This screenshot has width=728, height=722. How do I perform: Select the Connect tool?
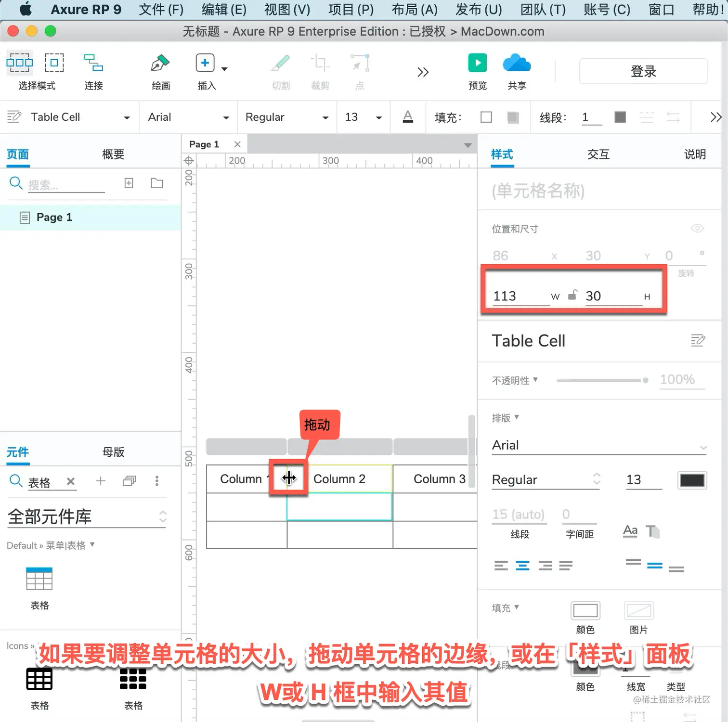[x=93, y=63]
